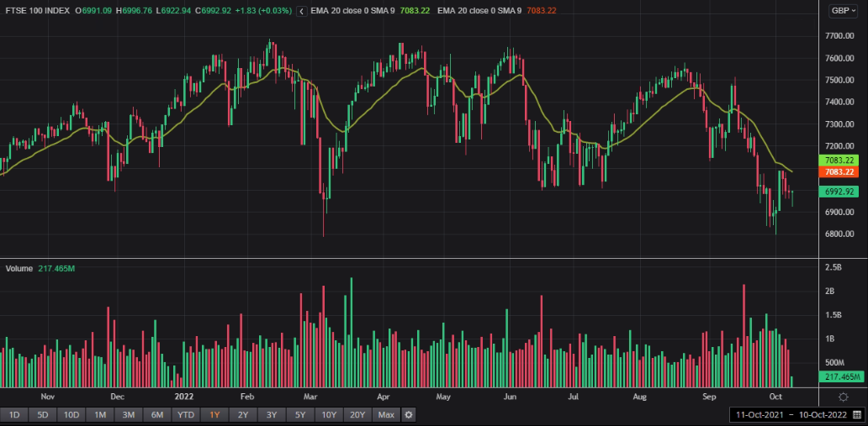The image size is (868, 426).
Task: Click the 6992.92 last price tag
Action: click(838, 192)
